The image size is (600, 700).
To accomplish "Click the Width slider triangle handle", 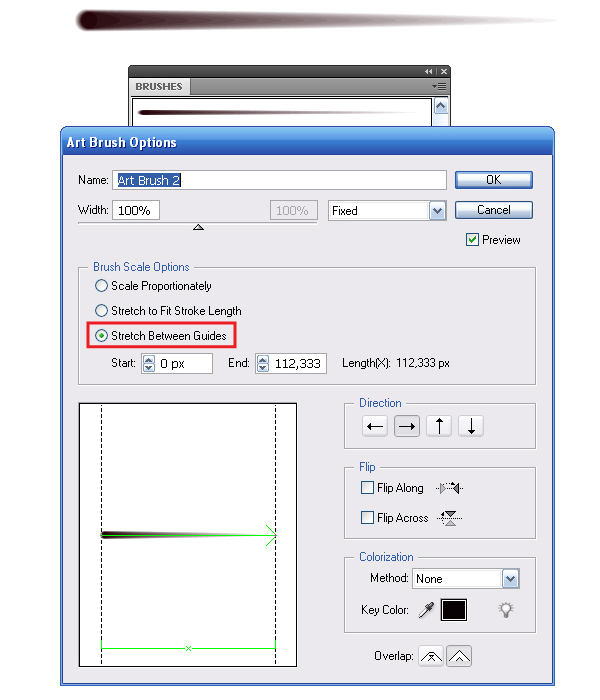I will (198, 227).
